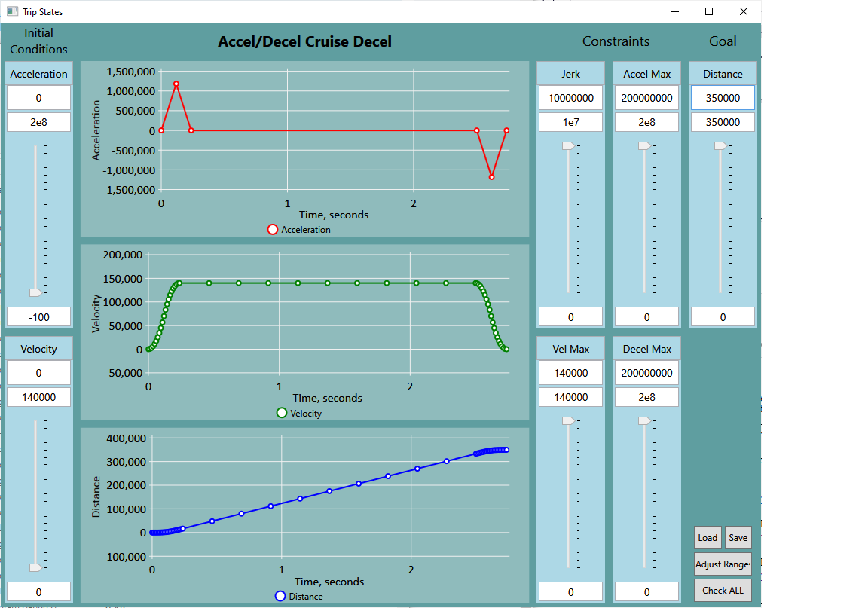Focus the Jerk value field showing 10000000

(x=570, y=98)
